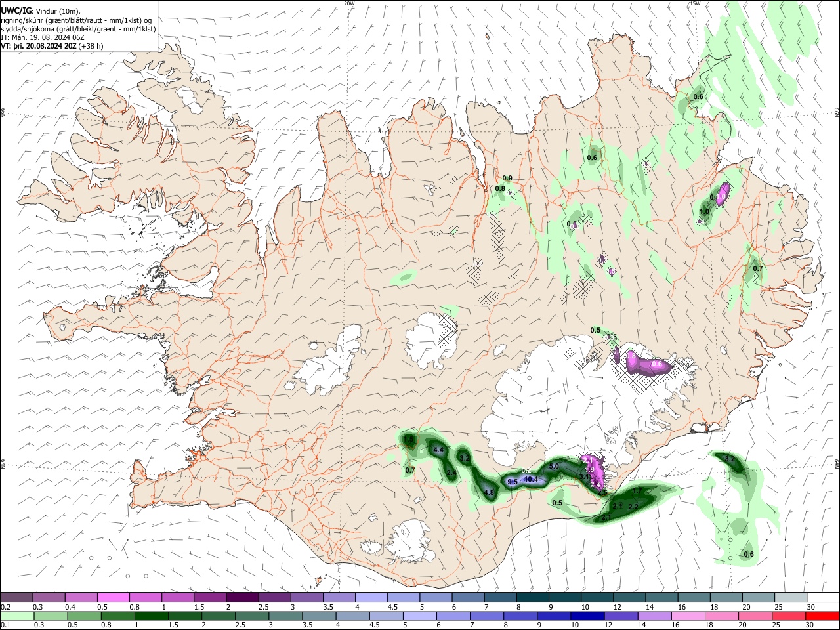Select the '1.7' offshore precipitation value
Screen dimensions: 840x630
pos(637,491)
